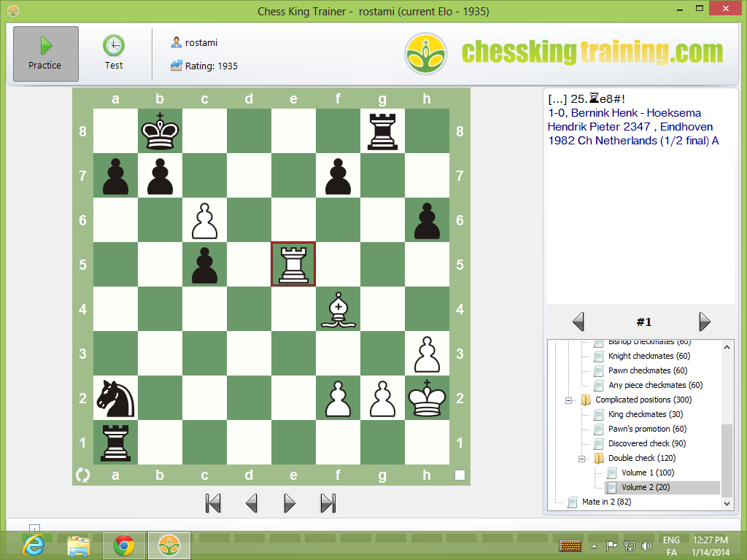Viewport: 747px width, 560px height.
Task: Click the Complicated positions folder icon
Action: [586, 400]
